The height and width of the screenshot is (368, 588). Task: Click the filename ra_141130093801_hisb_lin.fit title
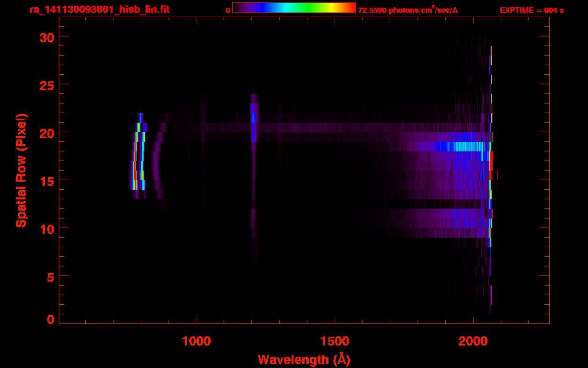point(100,10)
